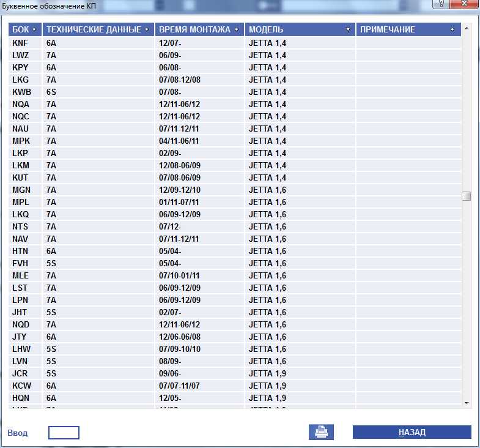Select the JTY row code
The height and width of the screenshot is (448, 480).
[20, 337]
